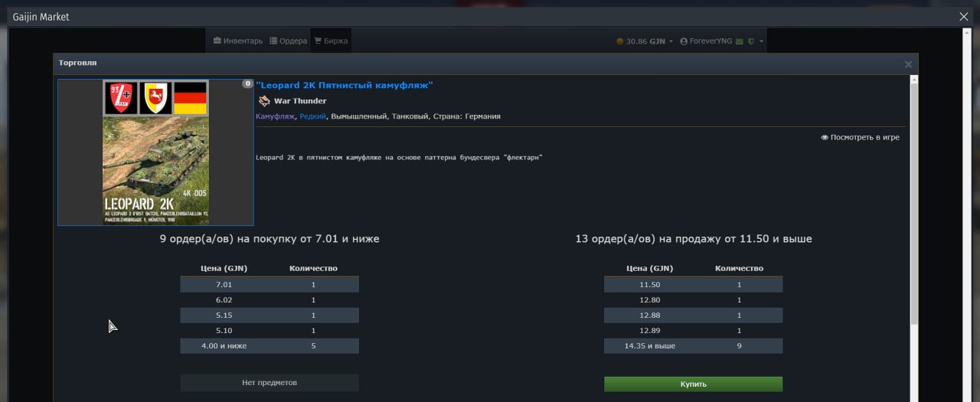Screen dimensions: 980x402
Task: Click the Ордера list icon
Action: [x=273, y=41]
